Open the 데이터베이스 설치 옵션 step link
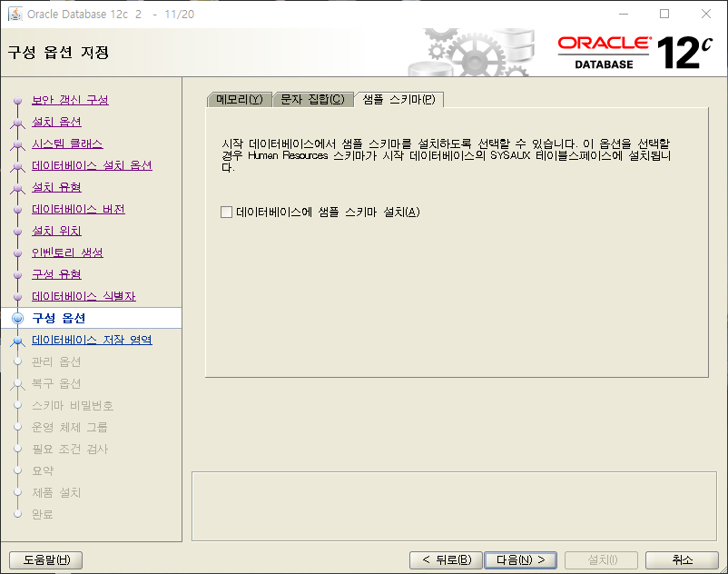The width and height of the screenshot is (728, 574). [x=92, y=165]
